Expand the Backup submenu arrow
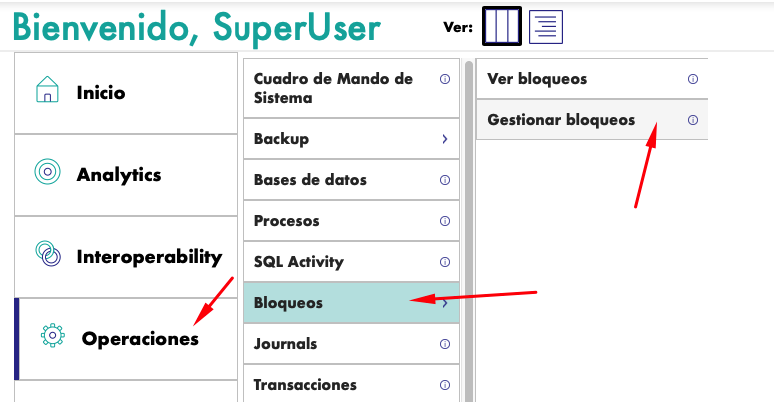The image size is (774, 402). click(x=445, y=139)
